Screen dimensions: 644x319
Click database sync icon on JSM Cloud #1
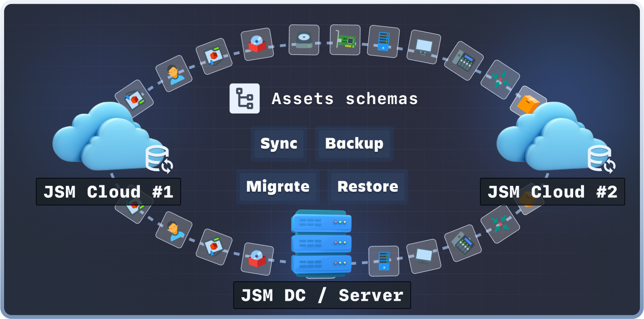(x=159, y=159)
